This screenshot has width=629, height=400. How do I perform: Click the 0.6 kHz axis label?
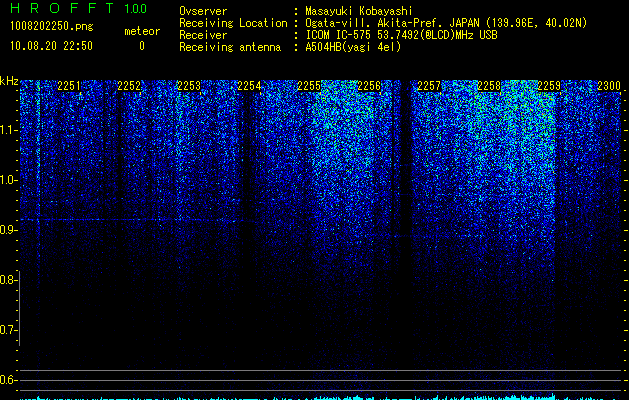click(x=8, y=380)
